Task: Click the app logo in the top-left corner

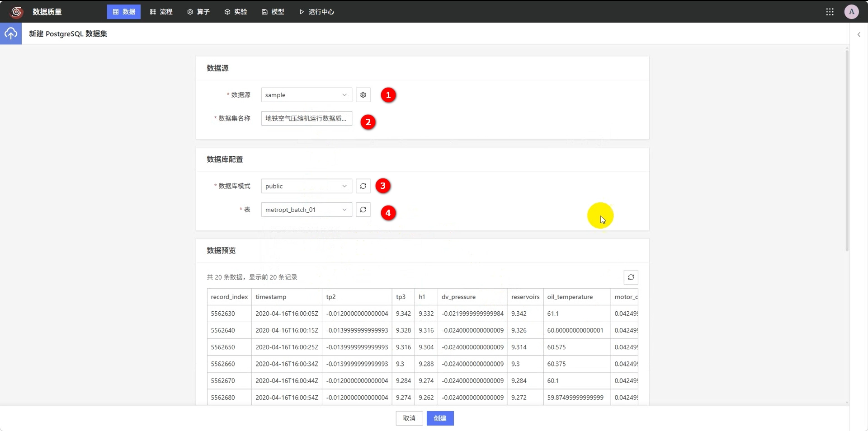Action: 16,12
